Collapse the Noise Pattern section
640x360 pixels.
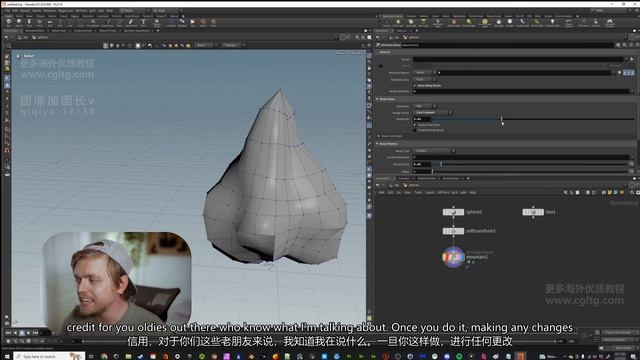pyautogui.click(x=378, y=144)
